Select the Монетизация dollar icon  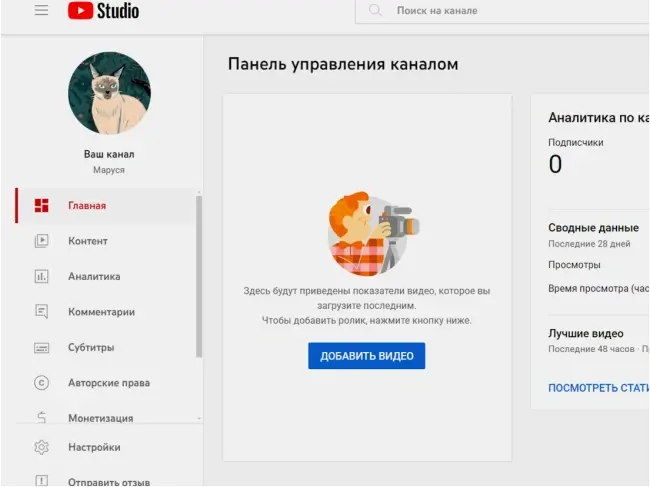(41, 417)
